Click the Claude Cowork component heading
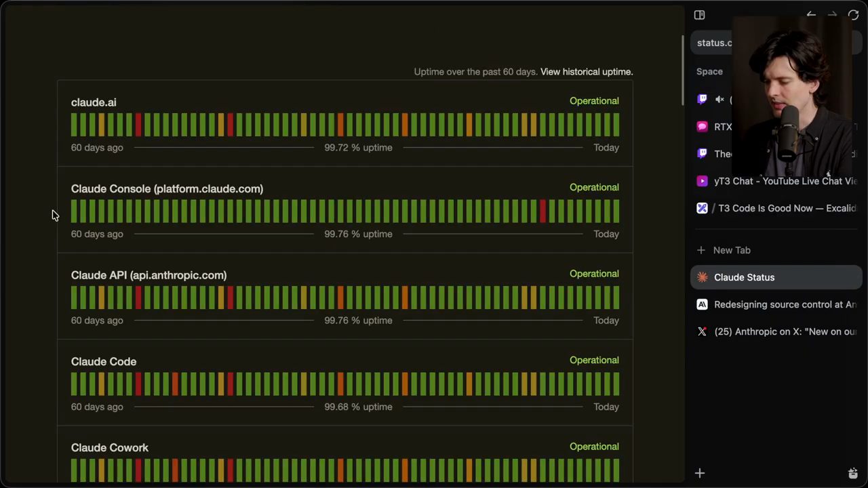 point(110,448)
